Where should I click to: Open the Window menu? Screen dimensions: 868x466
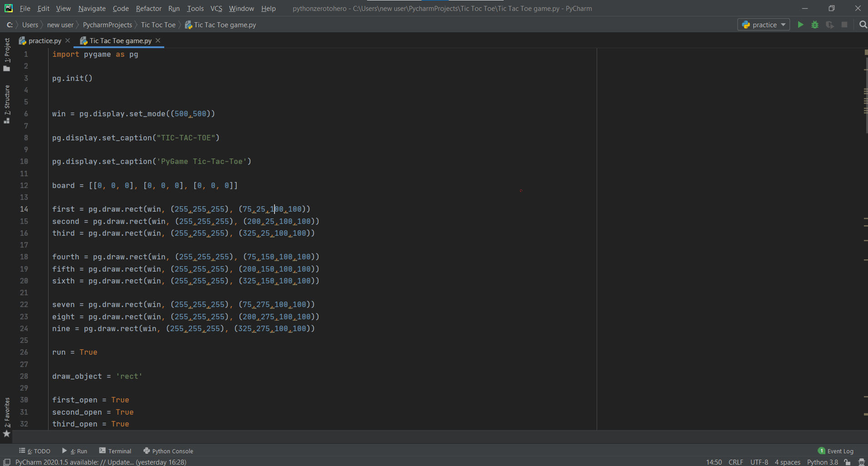241,8
